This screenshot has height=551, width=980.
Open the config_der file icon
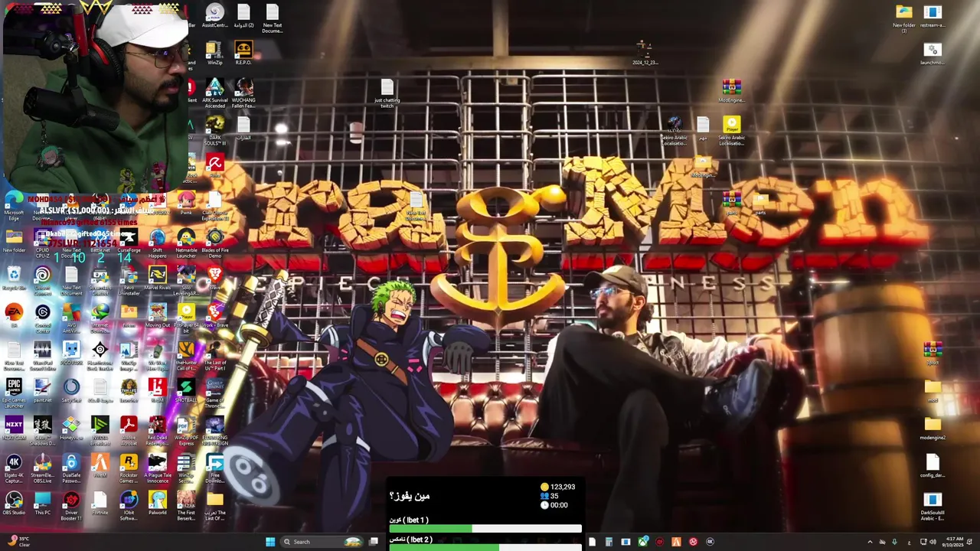pyautogui.click(x=933, y=465)
